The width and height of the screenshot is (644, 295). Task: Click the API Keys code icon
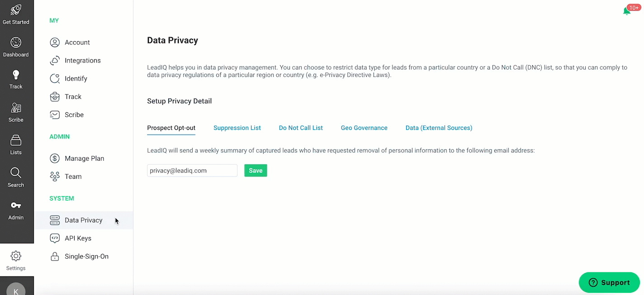[55, 238]
